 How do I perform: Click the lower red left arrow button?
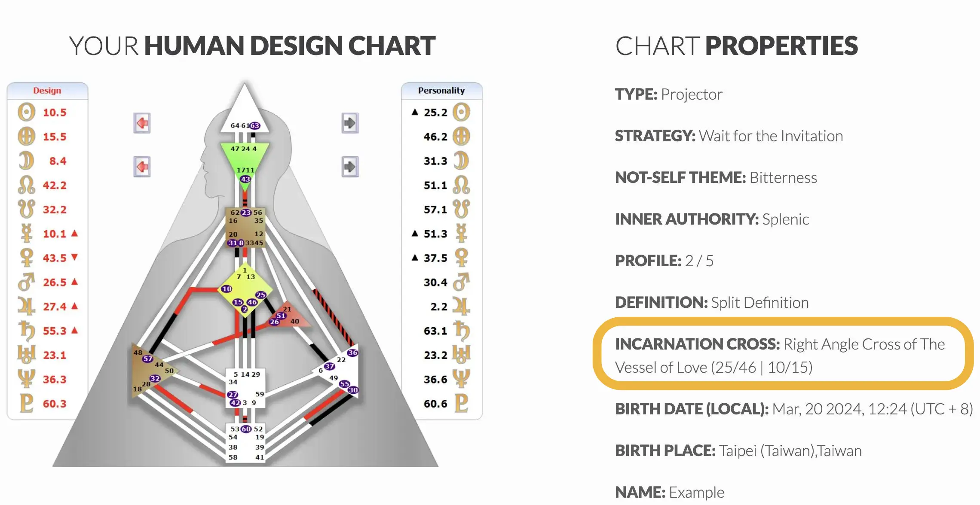point(142,167)
